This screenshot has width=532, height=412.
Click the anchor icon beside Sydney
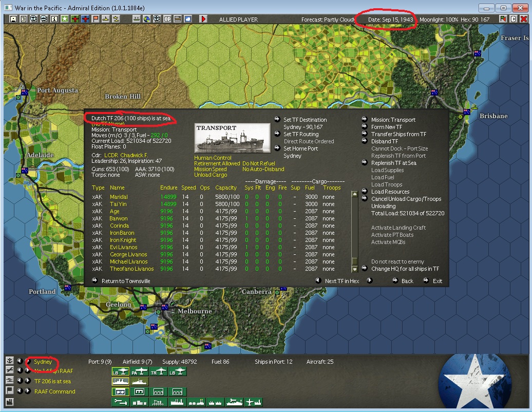9,361
